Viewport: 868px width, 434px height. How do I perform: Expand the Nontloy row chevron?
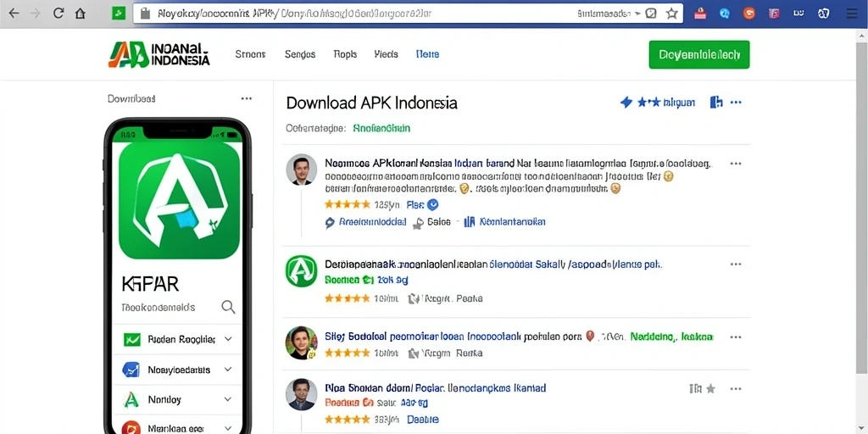coord(228,399)
